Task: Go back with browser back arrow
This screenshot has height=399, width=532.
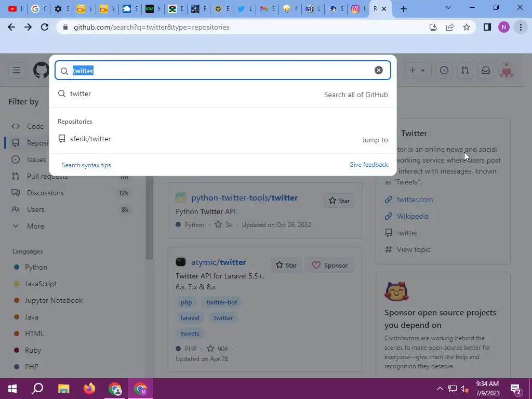Action: 11,27
